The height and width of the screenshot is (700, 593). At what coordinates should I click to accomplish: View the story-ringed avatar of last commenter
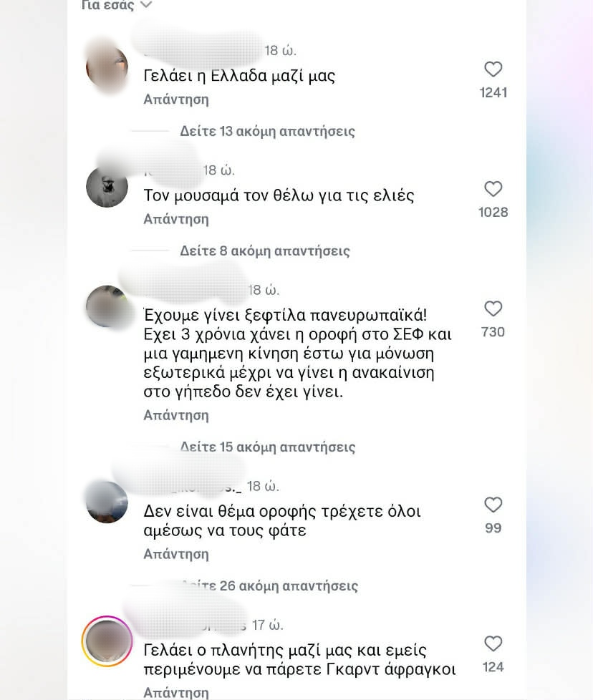107,641
